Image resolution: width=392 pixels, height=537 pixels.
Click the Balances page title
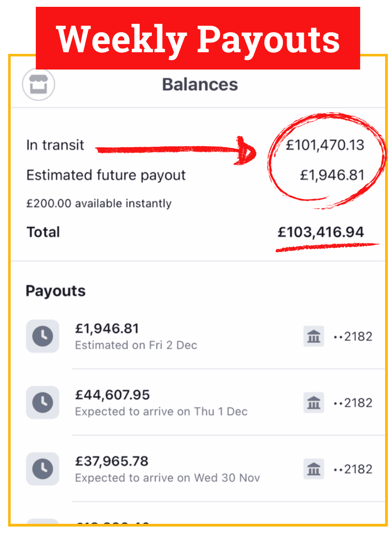click(200, 85)
